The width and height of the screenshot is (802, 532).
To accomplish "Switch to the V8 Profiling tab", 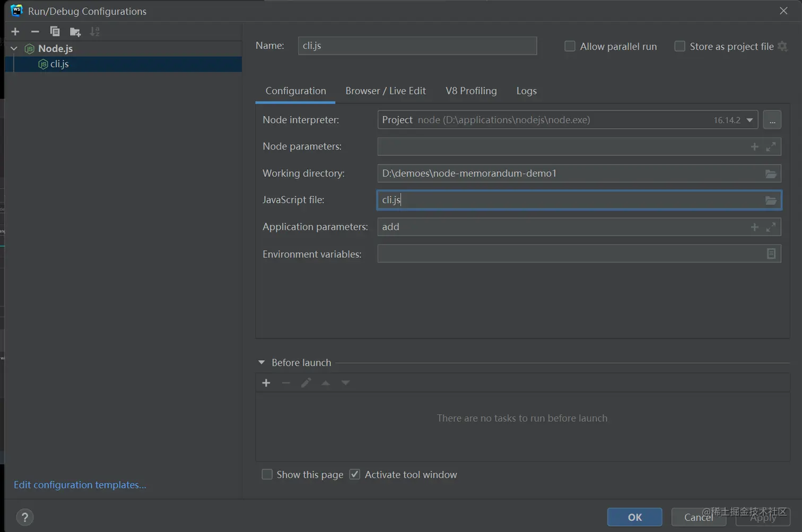I will click(x=471, y=91).
